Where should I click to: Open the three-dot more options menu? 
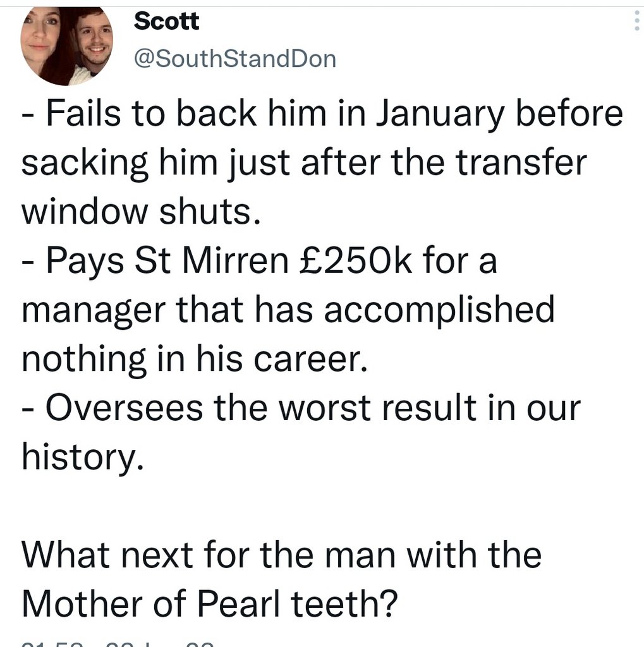click(x=636, y=23)
